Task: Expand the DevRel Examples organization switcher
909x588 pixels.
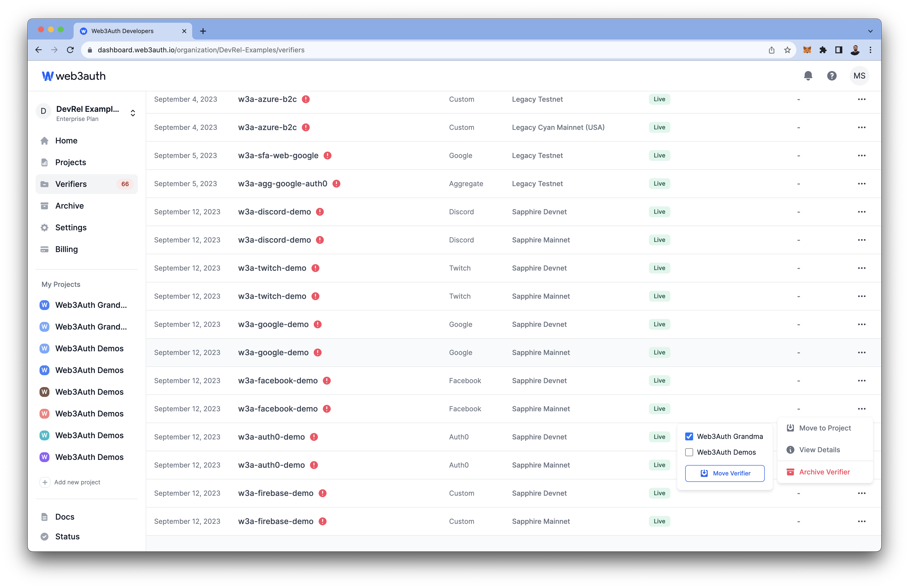Action: (x=133, y=113)
